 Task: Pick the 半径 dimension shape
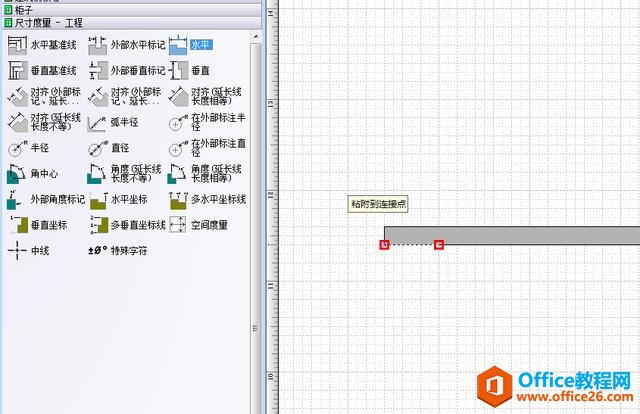[x=28, y=148]
